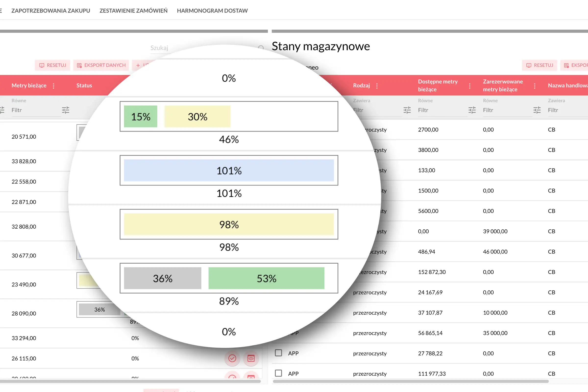588x392 pixels.
Task: Click the preview eye icon for row 26 115,00
Action: point(251,358)
